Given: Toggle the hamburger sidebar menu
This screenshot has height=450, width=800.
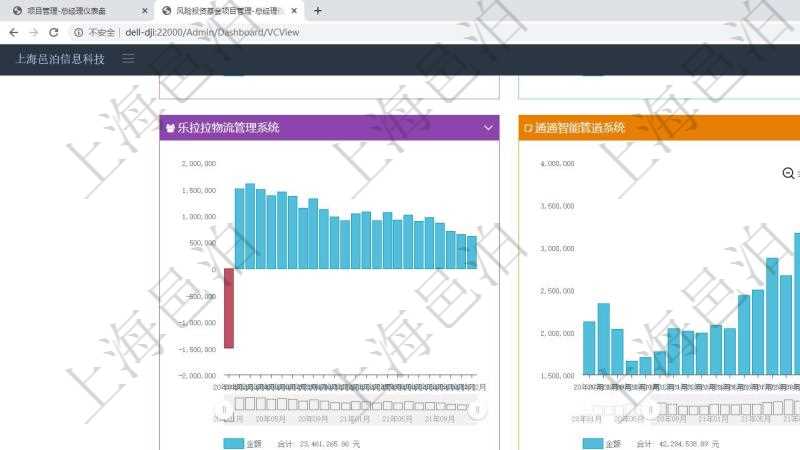Looking at the screenshot, I should coord(128,59).
